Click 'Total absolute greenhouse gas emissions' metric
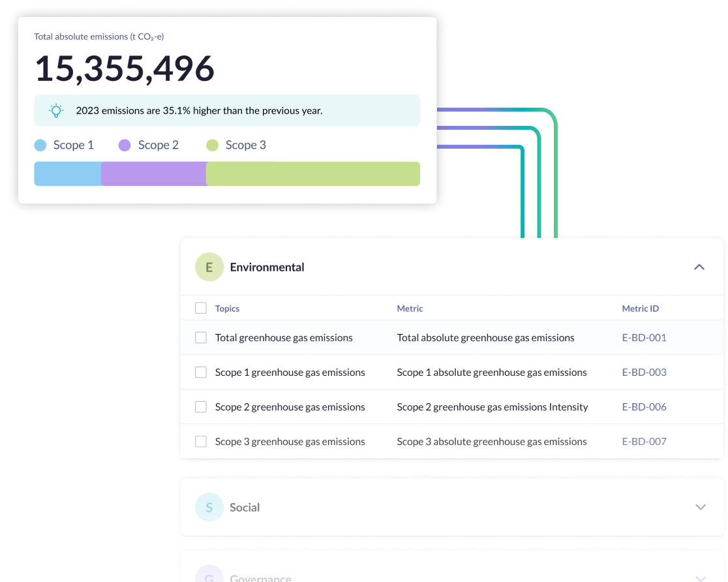This screenshot has height=582, width=728. click(485, 338)
